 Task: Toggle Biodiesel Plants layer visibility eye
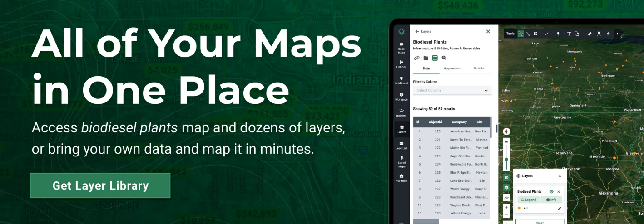click(x=551, y=192)
